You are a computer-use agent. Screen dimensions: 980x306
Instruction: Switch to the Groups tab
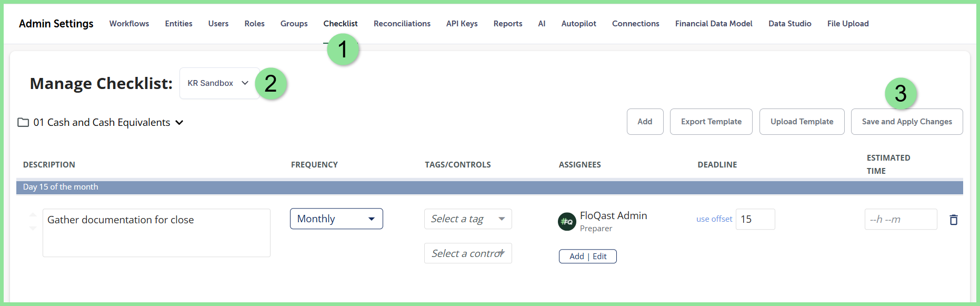click(x=294, y=24)
